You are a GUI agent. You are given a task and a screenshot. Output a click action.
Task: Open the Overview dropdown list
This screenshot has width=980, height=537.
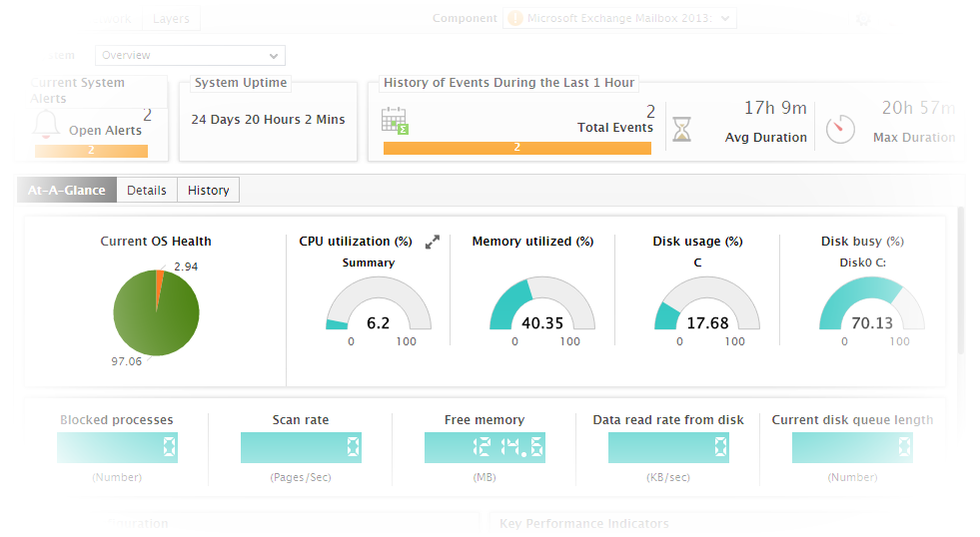(x=190, y=56)
